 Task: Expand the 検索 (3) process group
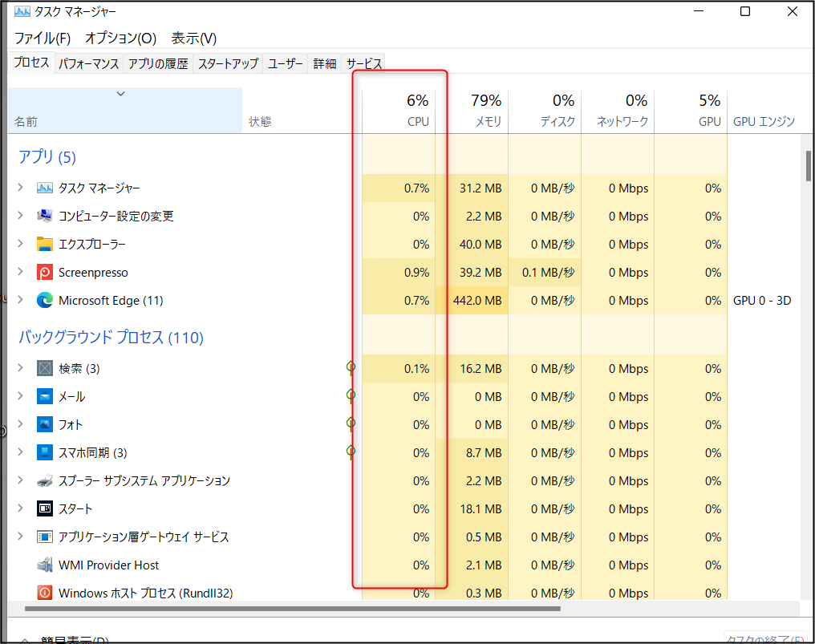[20, 367]
